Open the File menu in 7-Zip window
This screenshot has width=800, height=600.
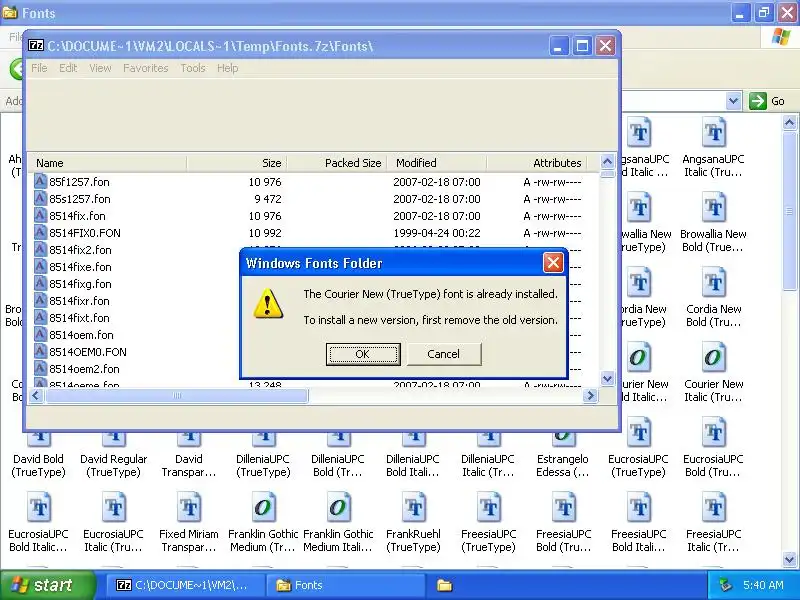(x=39, y=68)
